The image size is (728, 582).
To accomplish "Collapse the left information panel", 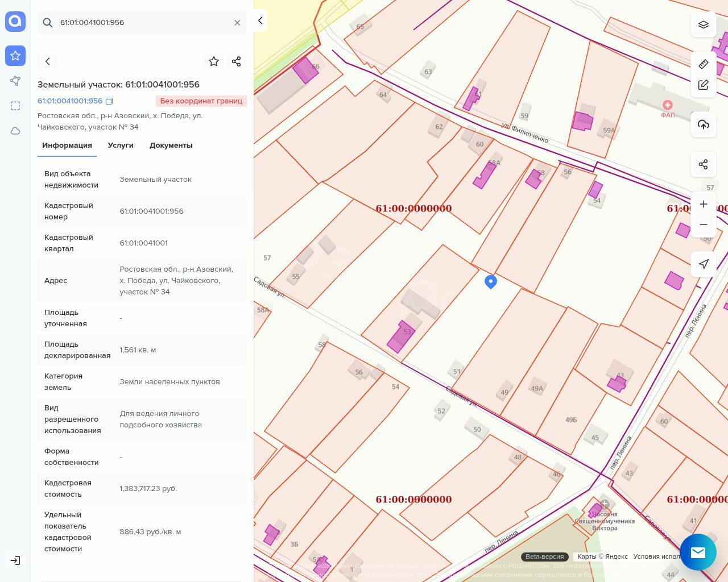I will click(x=260, y=20).
